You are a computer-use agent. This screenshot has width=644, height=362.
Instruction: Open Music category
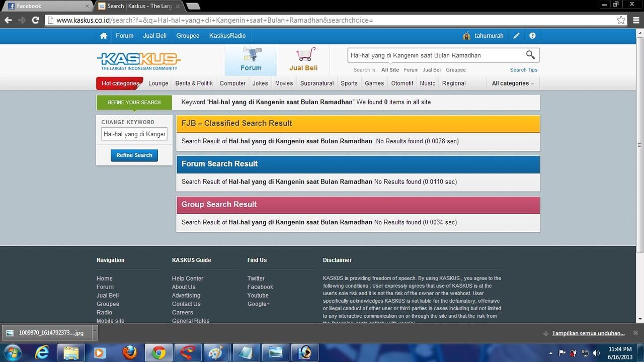428,83
